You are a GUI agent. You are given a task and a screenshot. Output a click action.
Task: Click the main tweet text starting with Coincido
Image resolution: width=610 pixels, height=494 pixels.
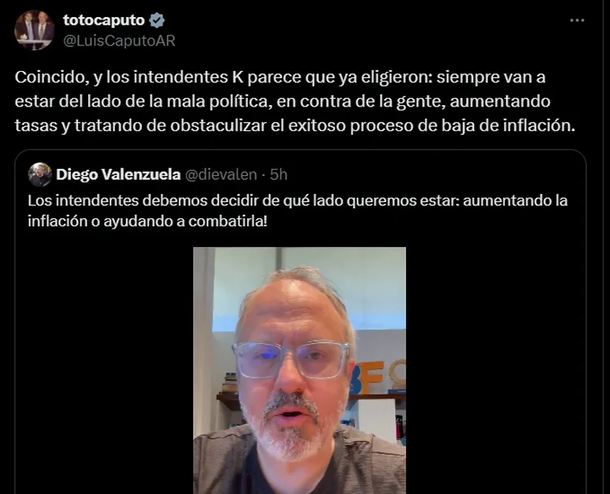(x=295, y=101)
